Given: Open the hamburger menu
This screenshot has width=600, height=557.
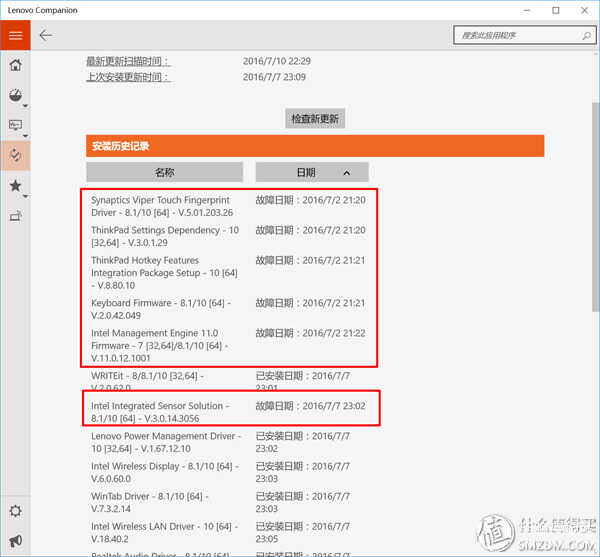Looking at the screenshot, I should (x=15, y=35).
